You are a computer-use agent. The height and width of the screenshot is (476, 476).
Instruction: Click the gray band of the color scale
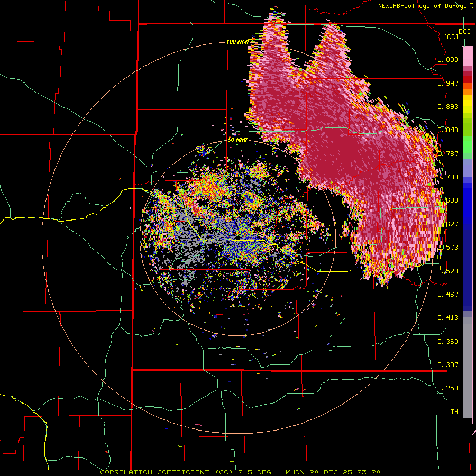[x=467, y=368]
